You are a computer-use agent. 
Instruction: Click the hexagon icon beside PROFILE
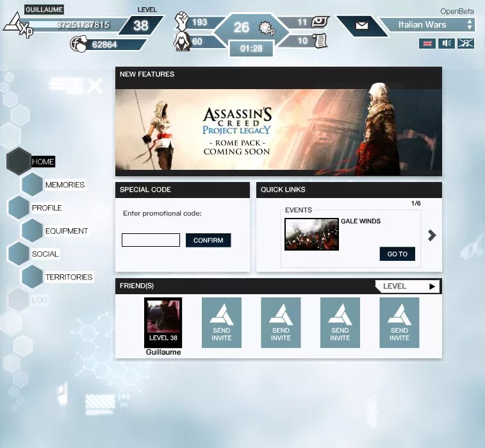(x=19, y=207)
